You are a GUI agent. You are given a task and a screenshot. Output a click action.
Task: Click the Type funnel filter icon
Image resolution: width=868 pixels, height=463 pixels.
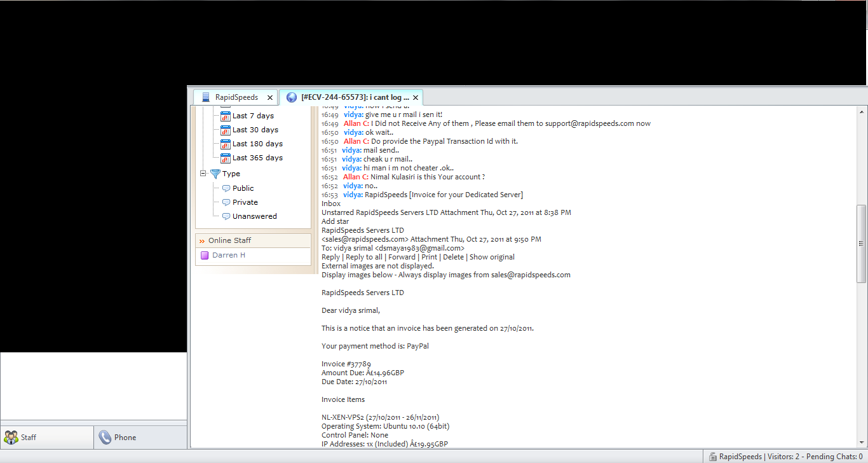tap(215, 174)
